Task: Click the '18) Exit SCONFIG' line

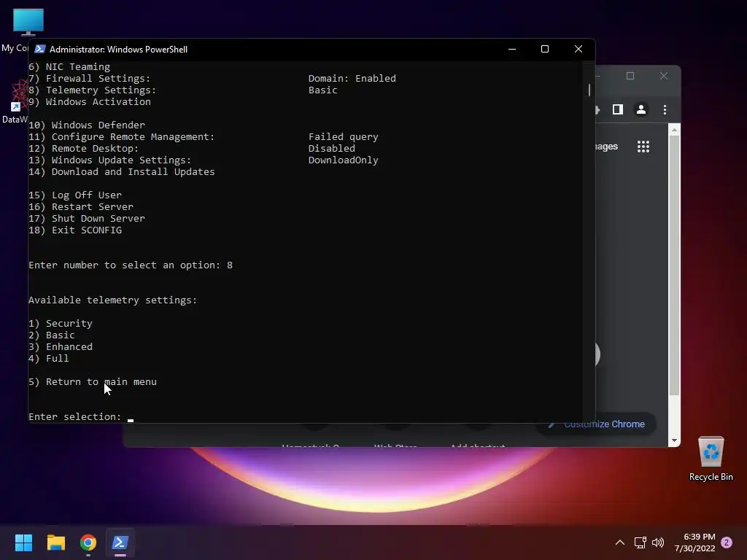Action: (x=75, y=230)
